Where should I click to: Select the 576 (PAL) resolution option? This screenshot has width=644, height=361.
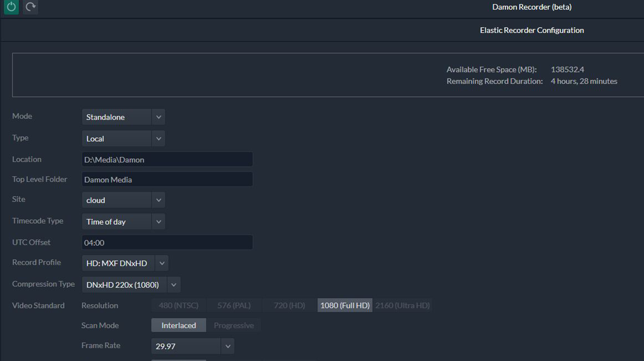(x=234, y=305)
